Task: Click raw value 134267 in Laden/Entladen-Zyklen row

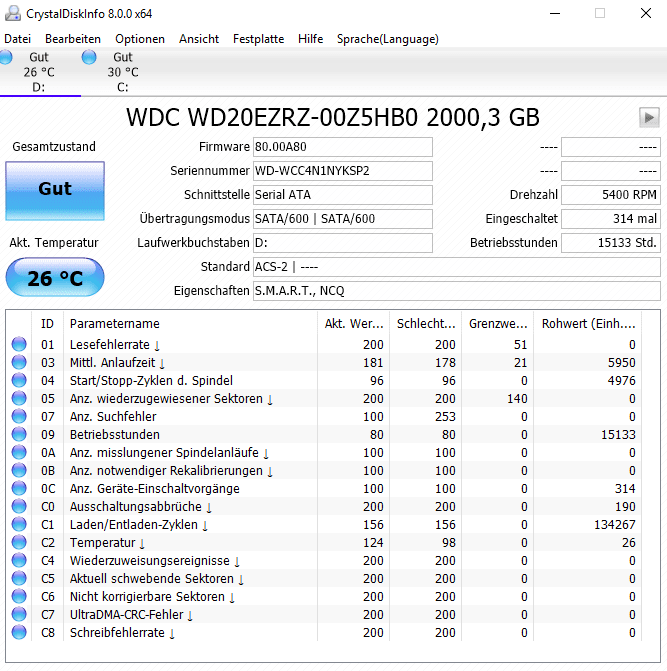Action: [x=615, y=524]
